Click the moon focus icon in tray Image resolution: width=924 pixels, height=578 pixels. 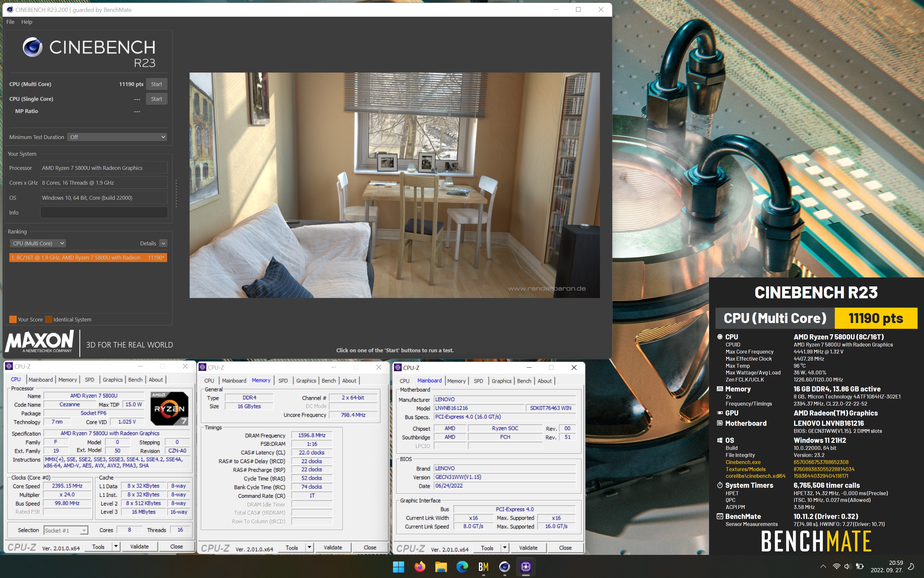pos(911,566)
